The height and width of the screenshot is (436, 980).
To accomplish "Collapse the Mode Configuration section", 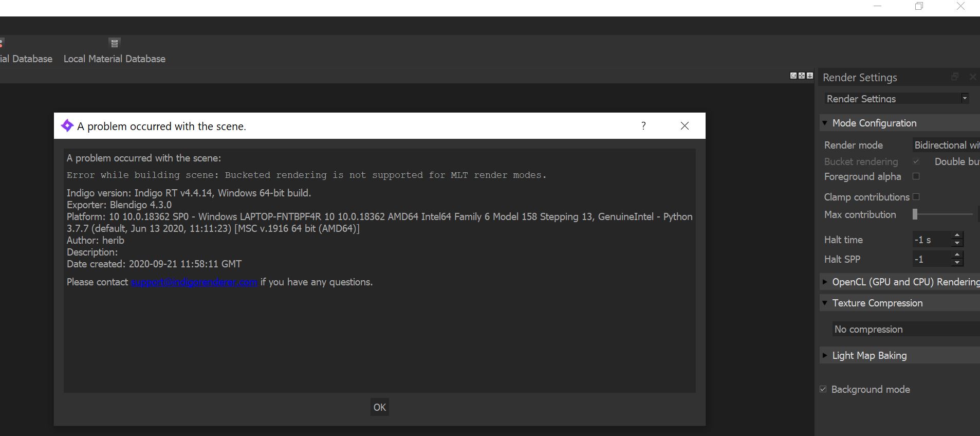I will (825, 123).
